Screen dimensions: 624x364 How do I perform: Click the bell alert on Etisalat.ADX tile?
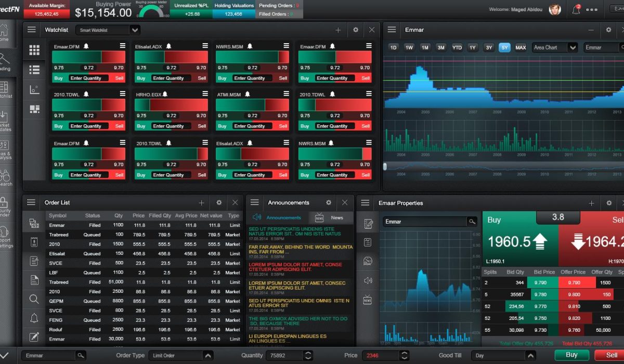click(x=168, y=47)
